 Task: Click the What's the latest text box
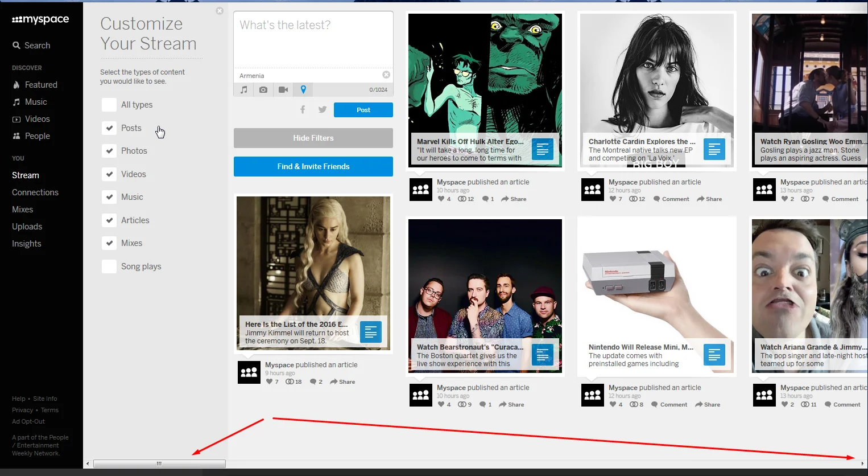[313, 40]
